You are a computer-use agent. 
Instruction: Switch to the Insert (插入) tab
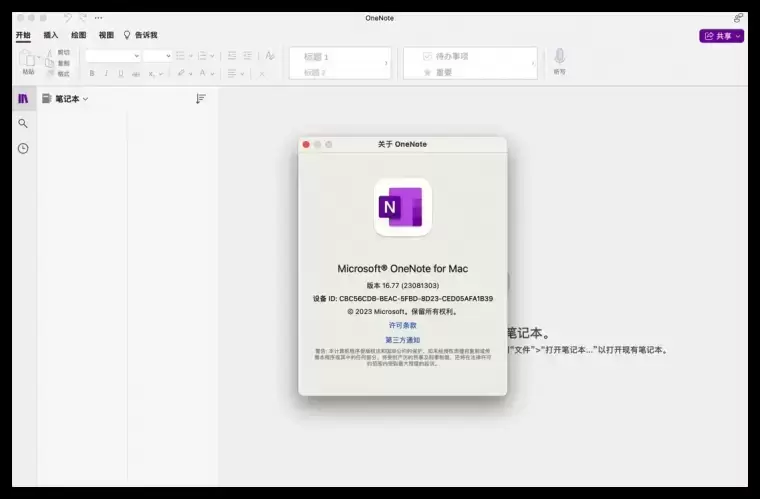[50, 35]
